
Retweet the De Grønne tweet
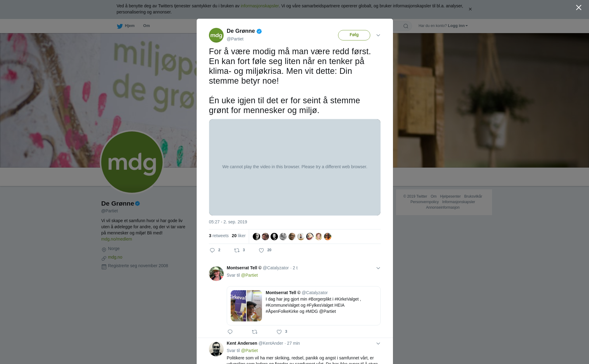click(x=237, y=250)
